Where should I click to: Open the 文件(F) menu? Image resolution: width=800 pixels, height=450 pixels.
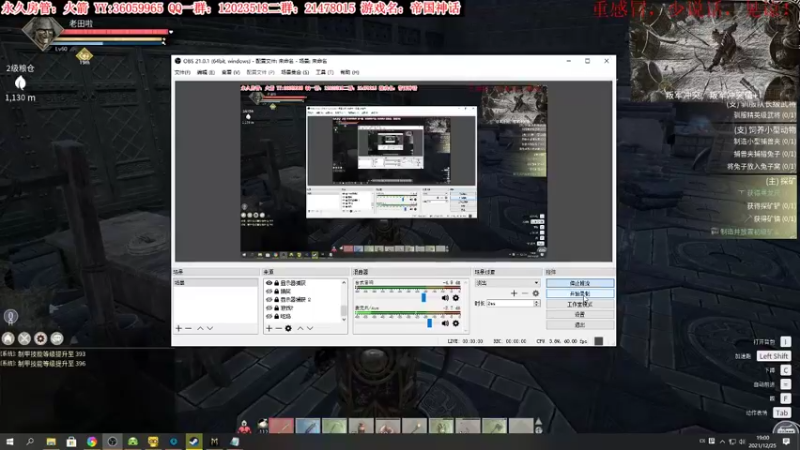click(x=182, y=72)
